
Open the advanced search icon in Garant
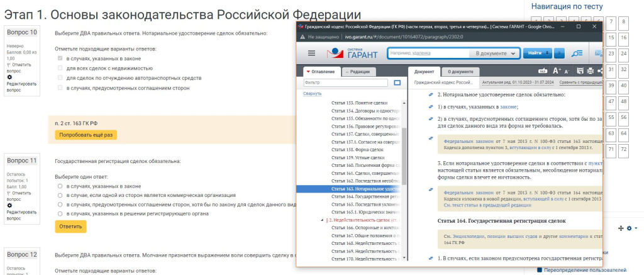tap(577, 53)
